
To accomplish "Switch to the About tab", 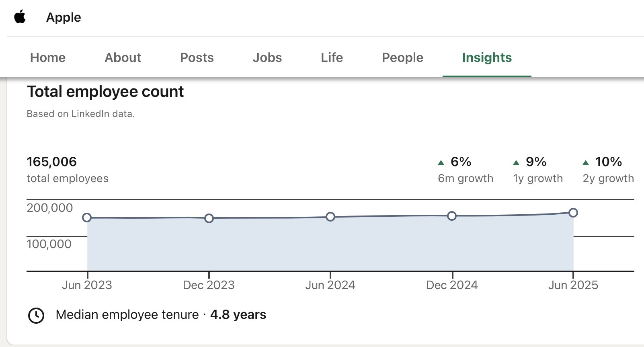I will [x=123, y=57].
